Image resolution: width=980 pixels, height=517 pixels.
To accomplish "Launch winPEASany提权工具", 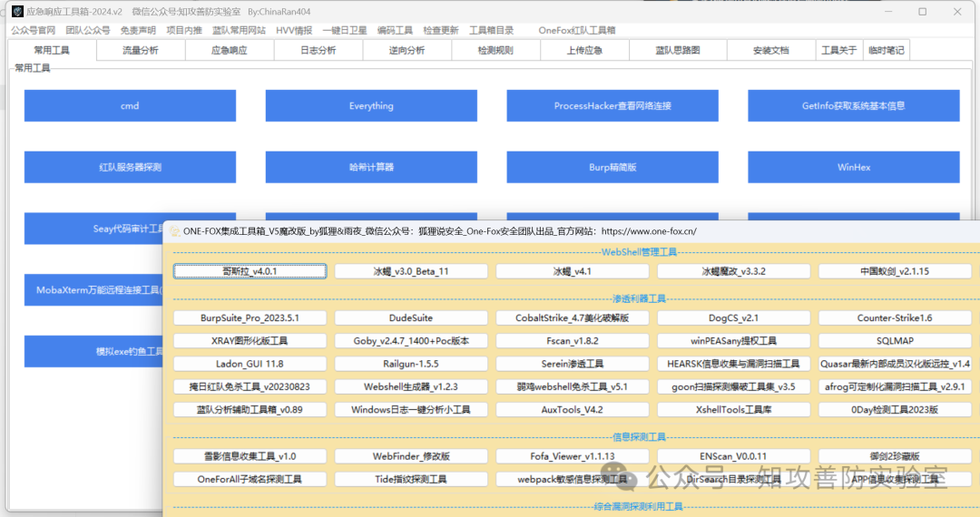I will coord(734,341).
